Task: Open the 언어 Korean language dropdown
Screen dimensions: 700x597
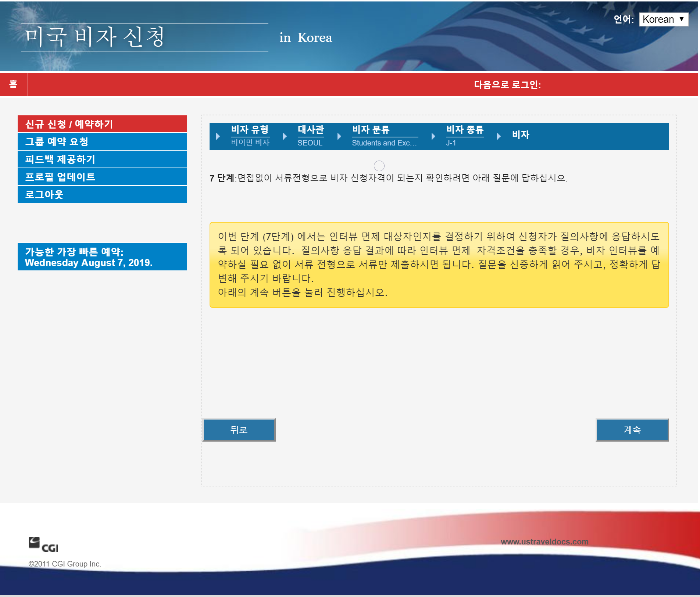Action: click(x=664, y=19)
